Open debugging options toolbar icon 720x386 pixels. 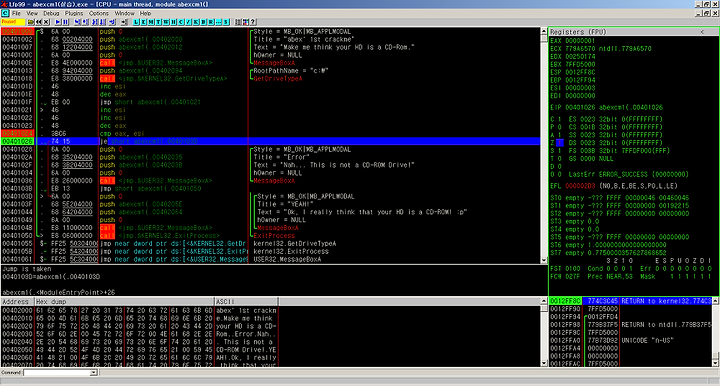tap(238, 22)
